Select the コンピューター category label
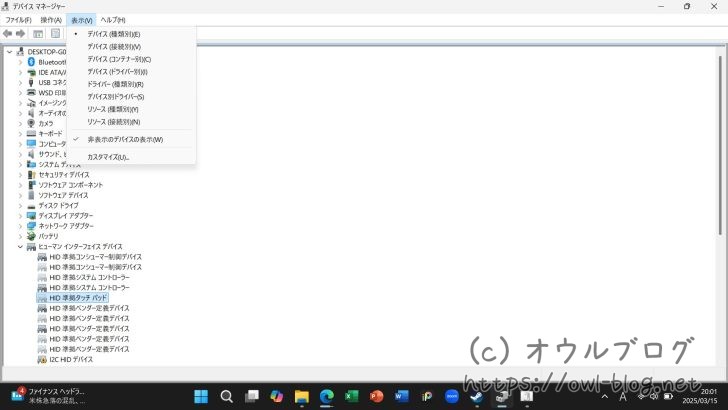728x410 pixels. pos(52,144)
